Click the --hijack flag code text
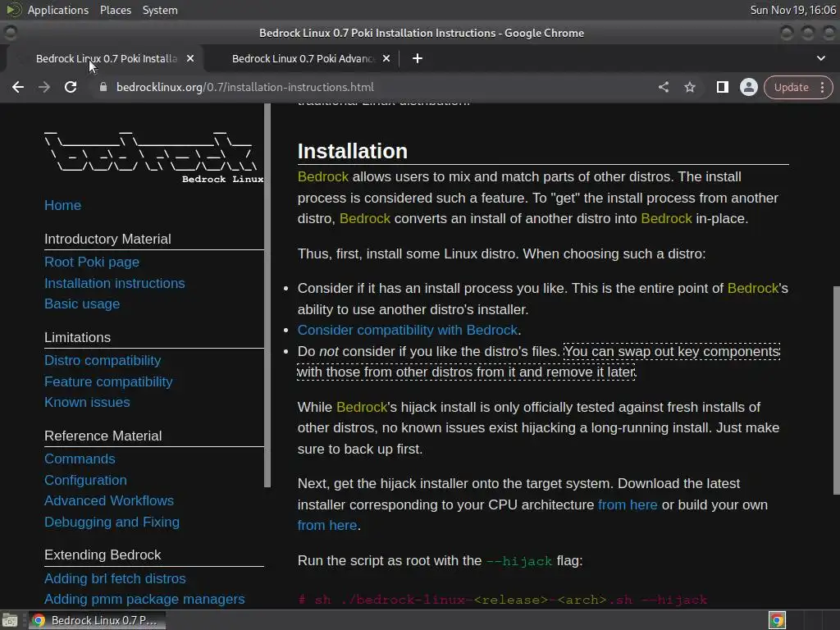840x630 pixels. point(519,561)
